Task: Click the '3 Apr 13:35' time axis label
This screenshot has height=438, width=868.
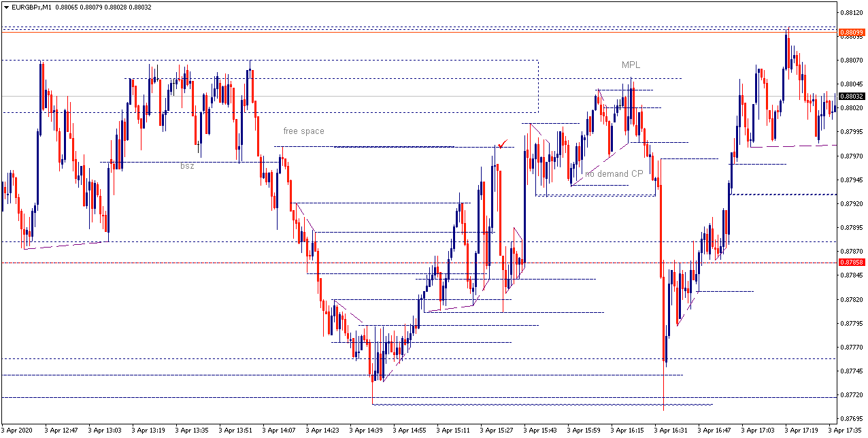Action: (x=193, y=431)
